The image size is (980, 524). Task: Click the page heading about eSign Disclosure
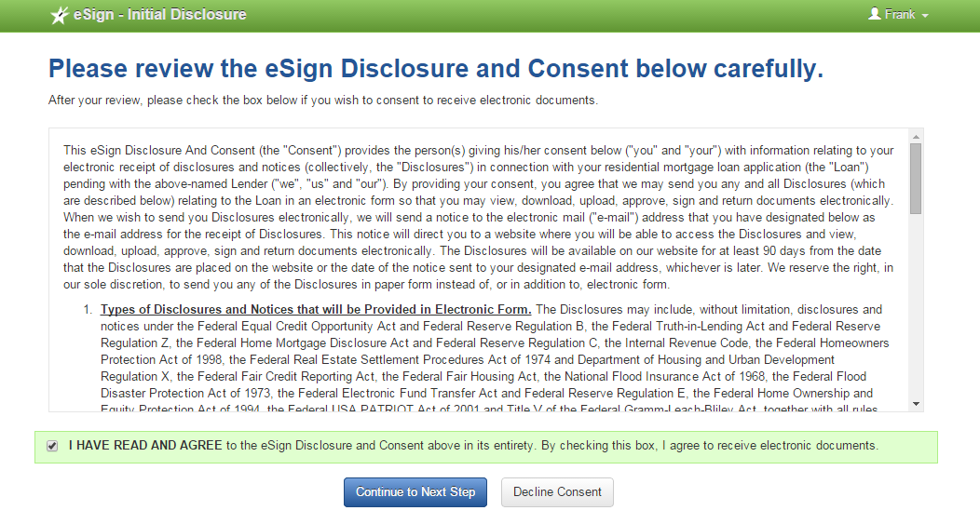click(x=436, y=68)
